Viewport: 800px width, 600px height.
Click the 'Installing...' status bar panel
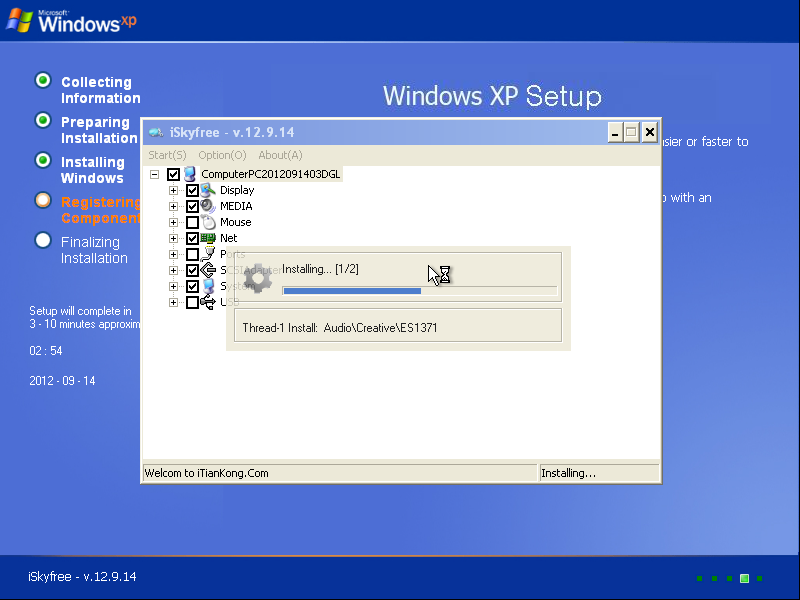click(x=599, y=473)
